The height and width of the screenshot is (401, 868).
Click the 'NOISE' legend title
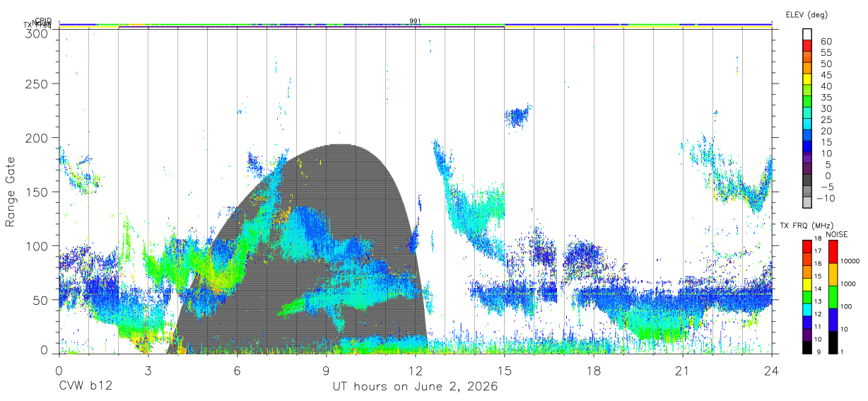(836, 234)
